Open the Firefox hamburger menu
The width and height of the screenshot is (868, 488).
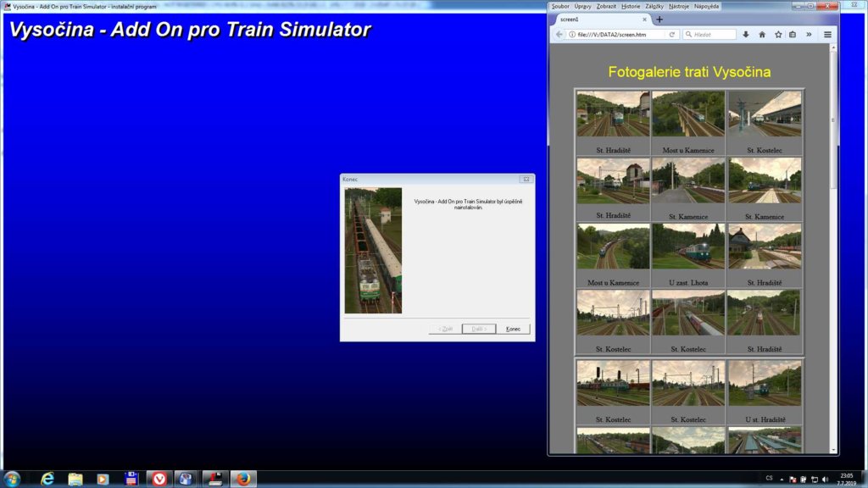827,34
